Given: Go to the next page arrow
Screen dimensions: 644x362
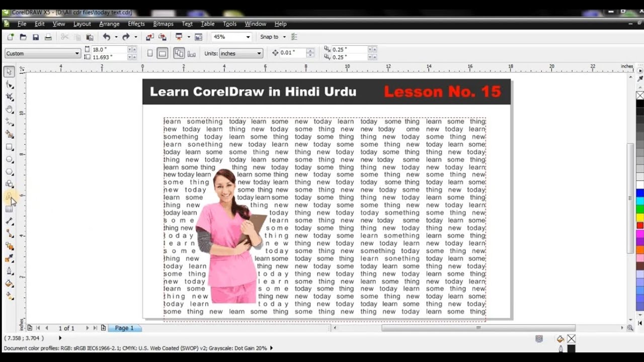Looking at the screenshot, I should (87, 328).
